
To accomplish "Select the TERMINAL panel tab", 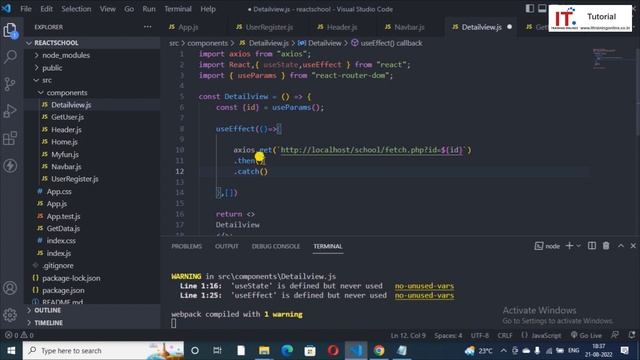I will coord(327,246).
